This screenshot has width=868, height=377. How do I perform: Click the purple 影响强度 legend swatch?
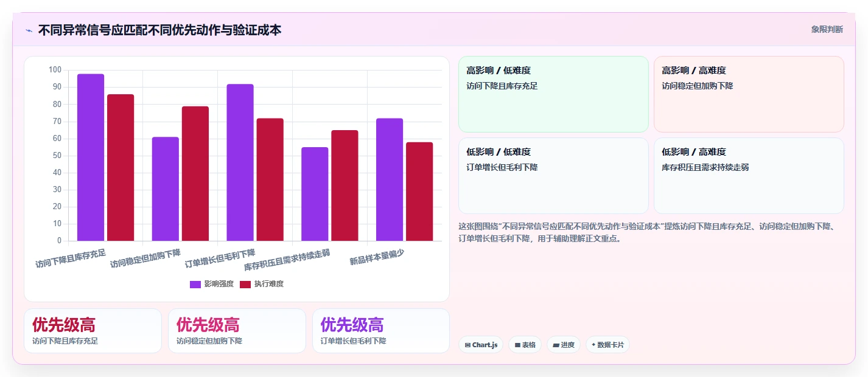(195, 285)
